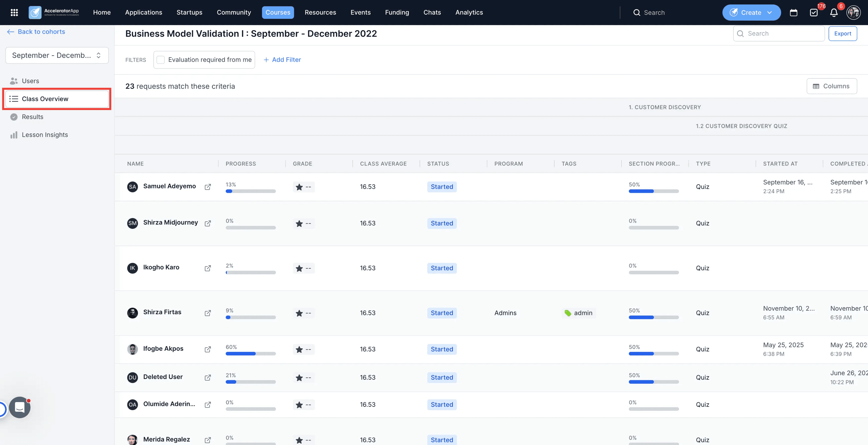868x445 pixels.
Task: Expand the September - December cohort selector
Action: pyautogui.click(x=57, y=55)
